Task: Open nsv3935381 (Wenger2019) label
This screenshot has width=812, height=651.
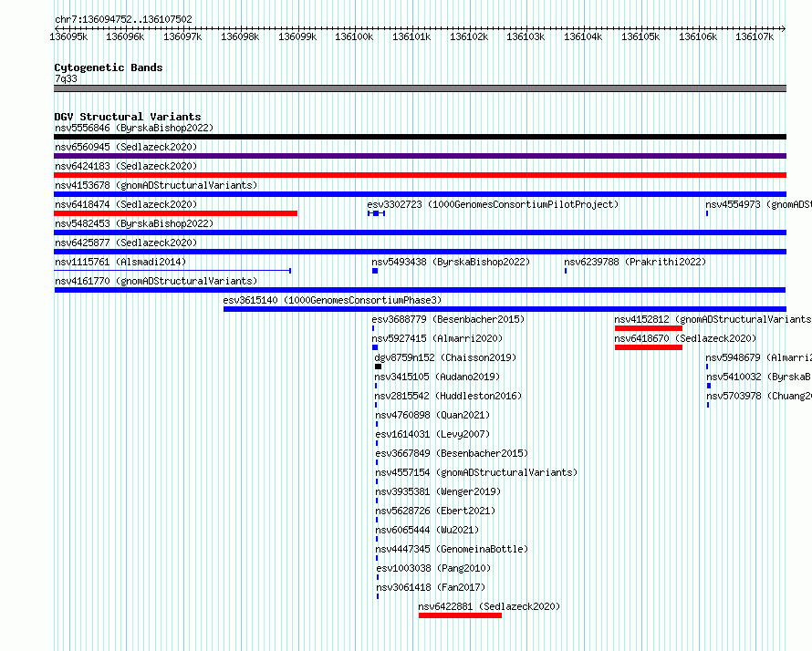Action: [x=438, y=491]
